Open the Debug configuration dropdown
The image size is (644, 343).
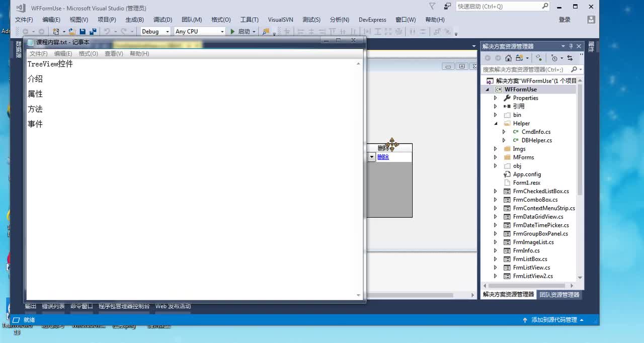click(x=155, y=31)
